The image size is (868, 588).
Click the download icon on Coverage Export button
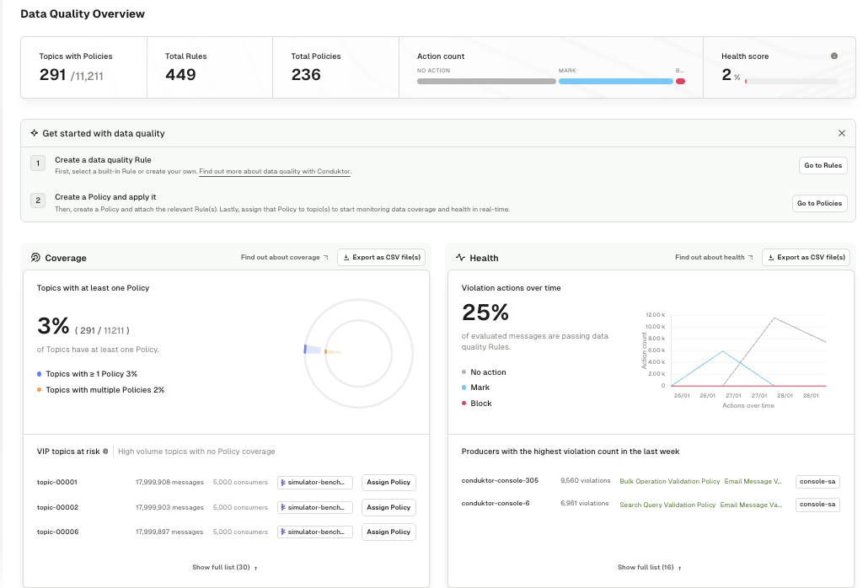click(x=346, y=257)
